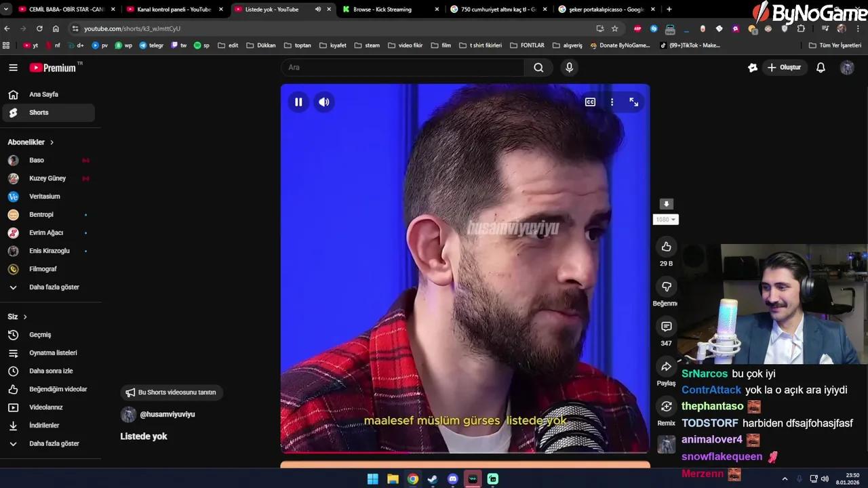Open the comments with 347 replies

(x=667, y=327)
